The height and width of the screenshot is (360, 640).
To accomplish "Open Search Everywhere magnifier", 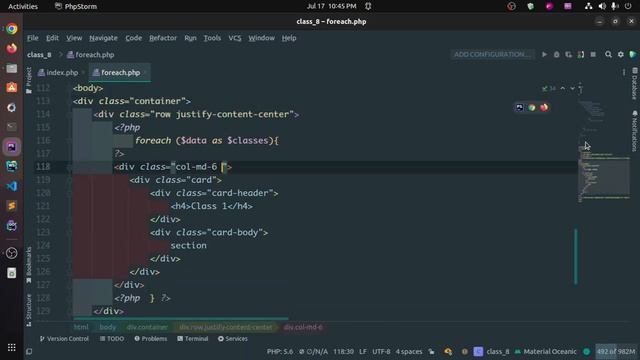I will coord(608,54).
